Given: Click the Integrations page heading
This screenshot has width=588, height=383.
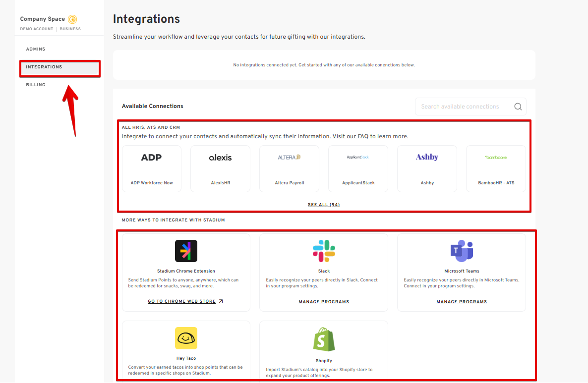Looking at the screenshot, I should (x=146, y=19).
